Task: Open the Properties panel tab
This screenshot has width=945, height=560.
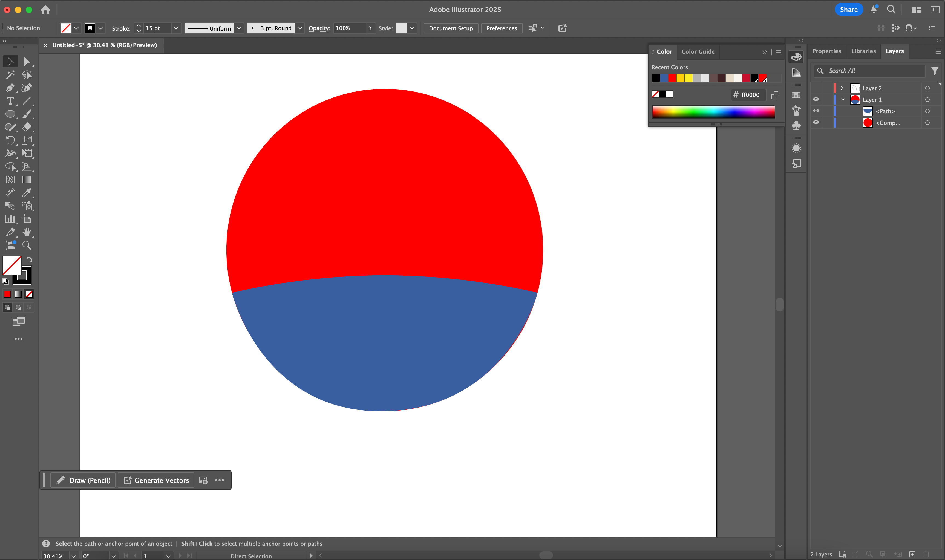Action: coord(826,51)
